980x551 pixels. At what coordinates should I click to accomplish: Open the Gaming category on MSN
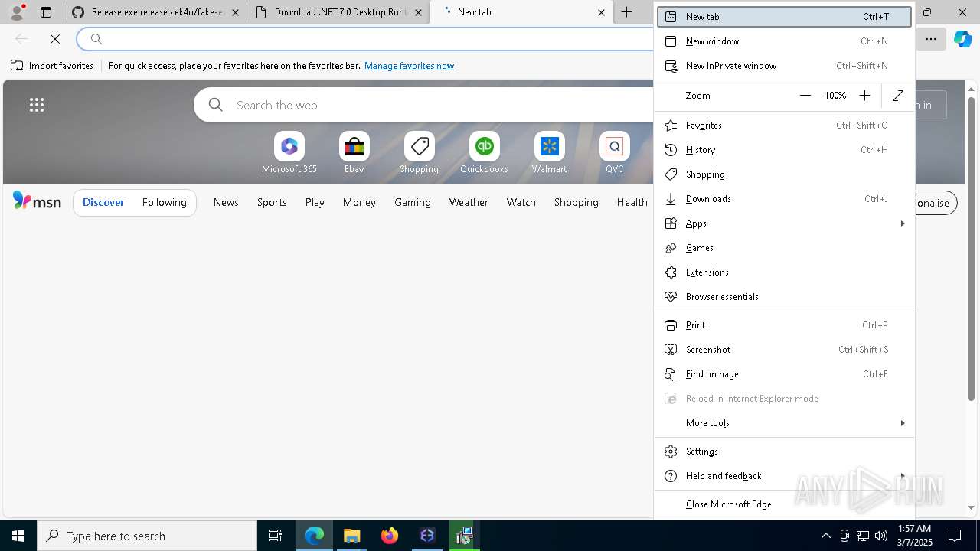[413, 203]
